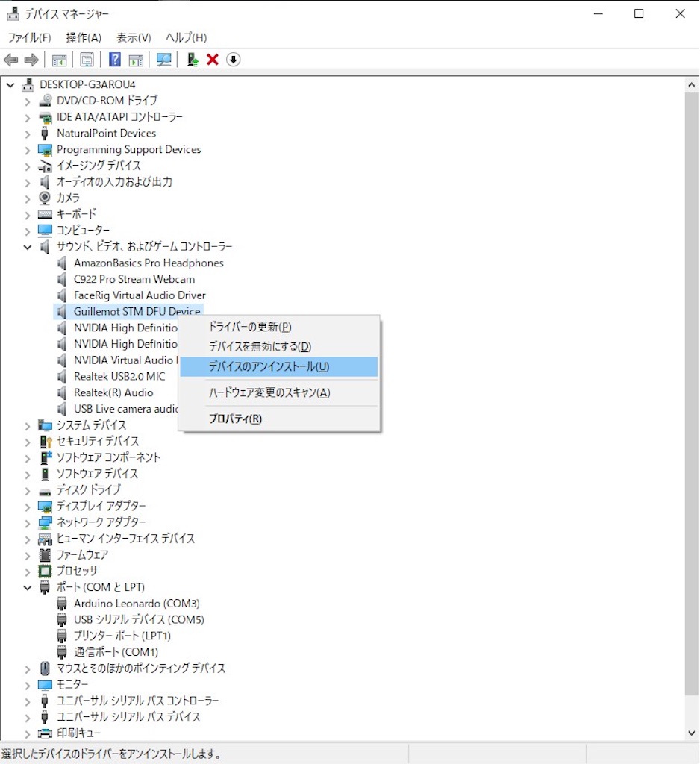Select プリンター ポート (LPT1)
700x764 pixels.
(122, 636)
